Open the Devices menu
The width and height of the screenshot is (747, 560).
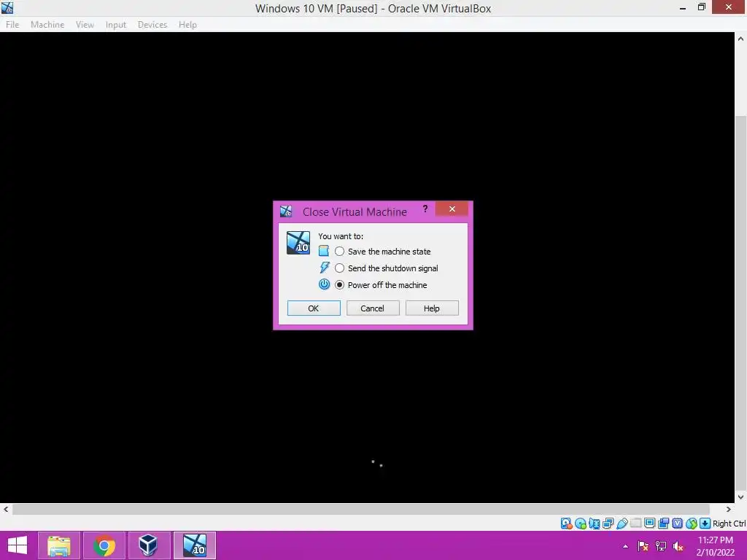pyautogui.click(x=152, y=24)
